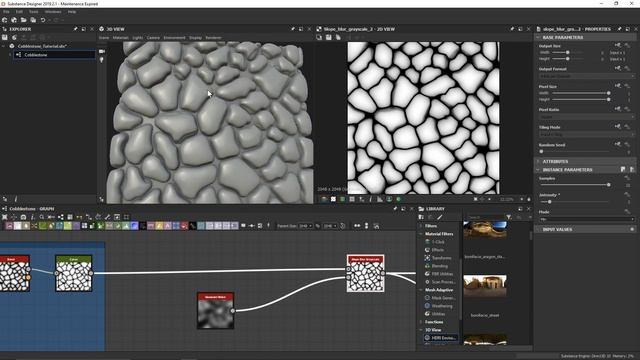Click the black curve node icon in node bar
640x360 pixels.
pyautogui.click(x=193, y=226)
